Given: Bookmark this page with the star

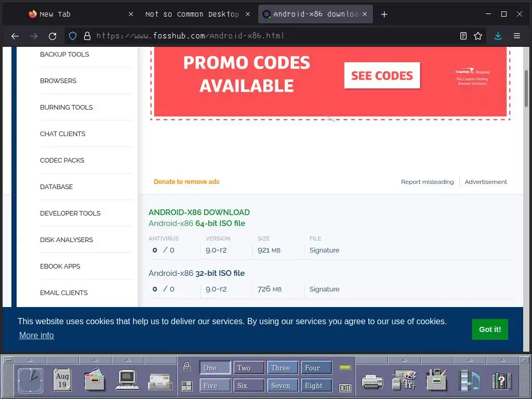Looking at the screenshot, I should (478, 36).
